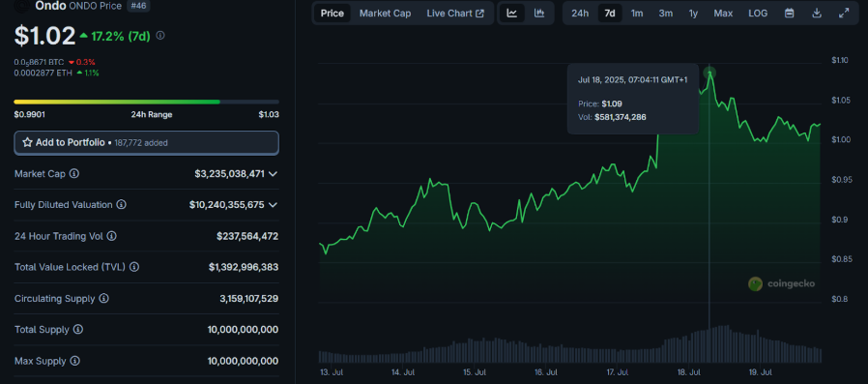The width and height of the screenshot is (868, 384).
Task: Click the 18. Jul date axis label
Action: click(689, 372)
